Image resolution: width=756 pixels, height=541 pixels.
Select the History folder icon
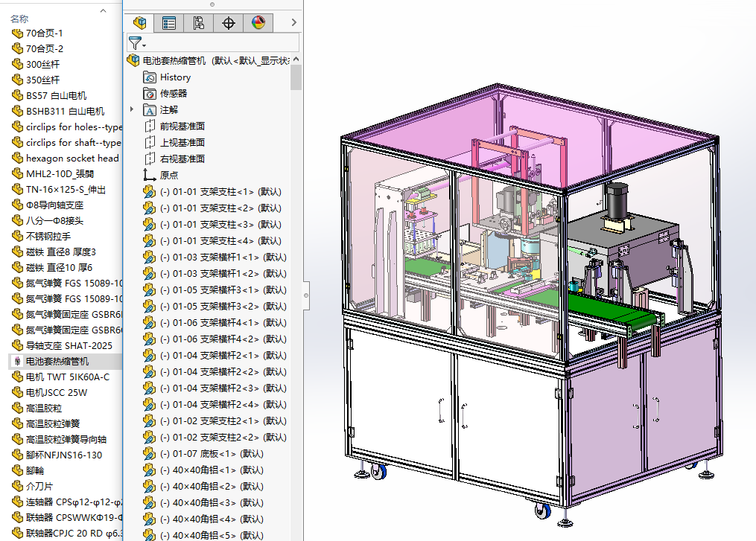150,77
